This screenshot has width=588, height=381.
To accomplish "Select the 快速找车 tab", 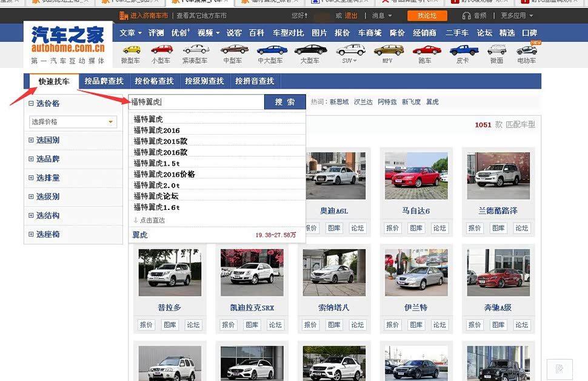I will pos(54,81).
